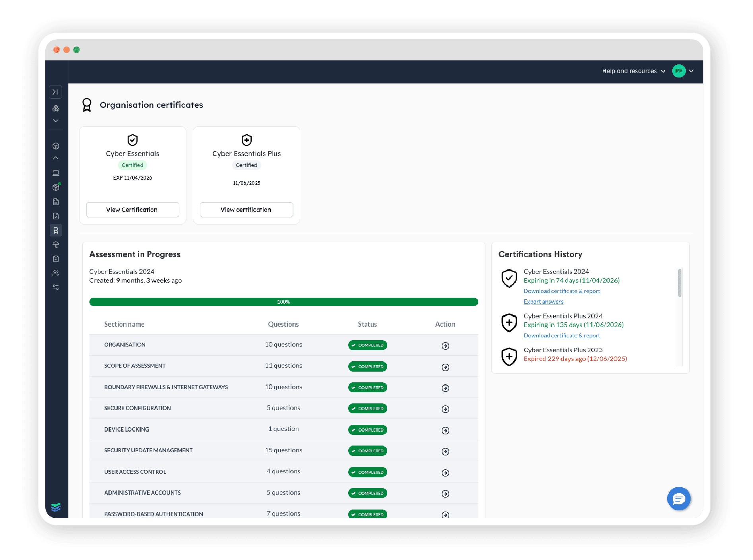Click COMPLETED status badge for DEVICE LOCKING

click(367, 430)
